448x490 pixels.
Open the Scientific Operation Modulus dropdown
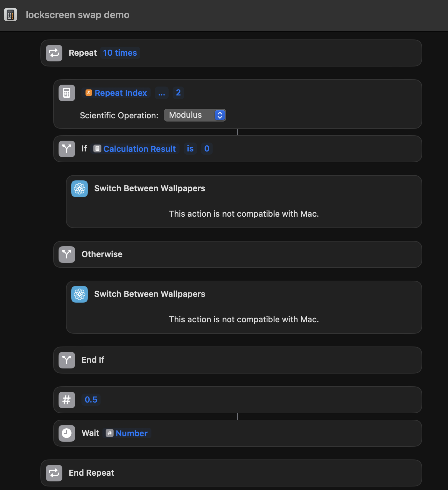pyautogui.click(x=195, y=115)
